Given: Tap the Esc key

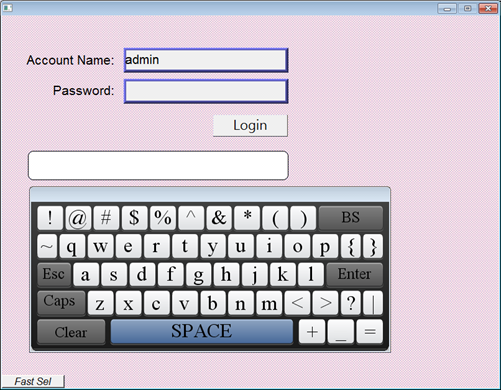Looking at the screenshot, I should click(x=54, y=274).
